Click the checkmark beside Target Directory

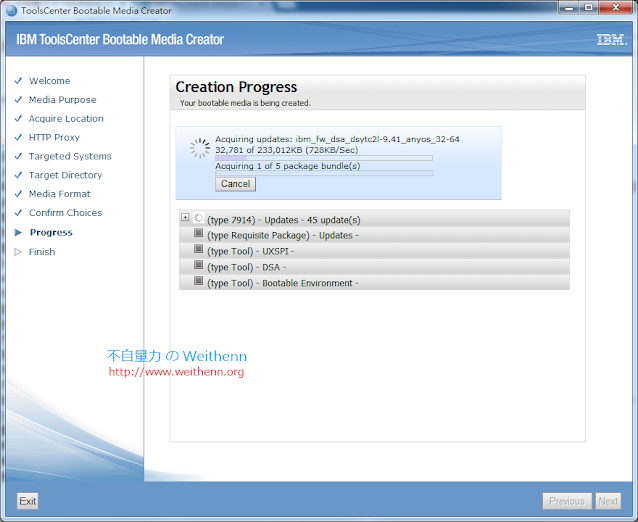pyautogui.click(x=18, y=175)
